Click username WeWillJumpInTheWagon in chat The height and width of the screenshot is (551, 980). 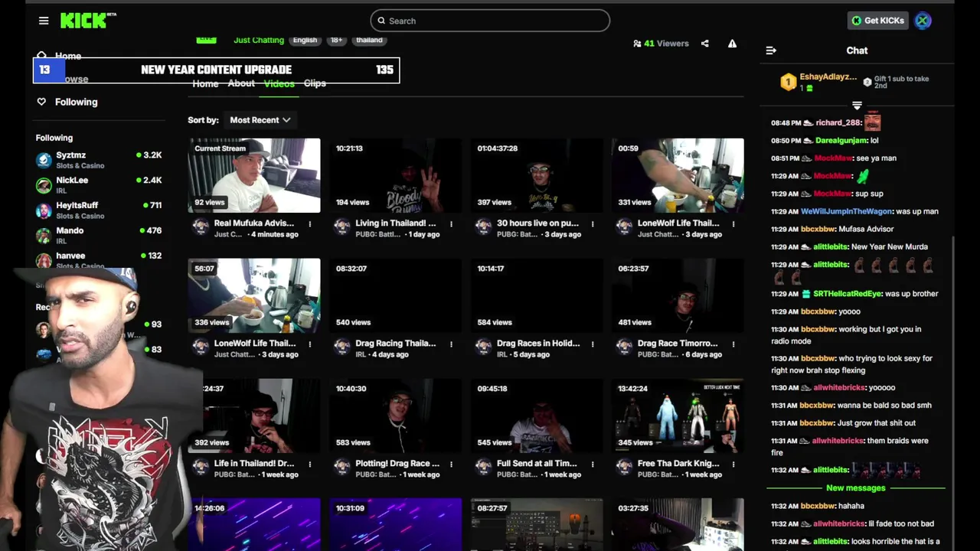click(x=846, y=211)
